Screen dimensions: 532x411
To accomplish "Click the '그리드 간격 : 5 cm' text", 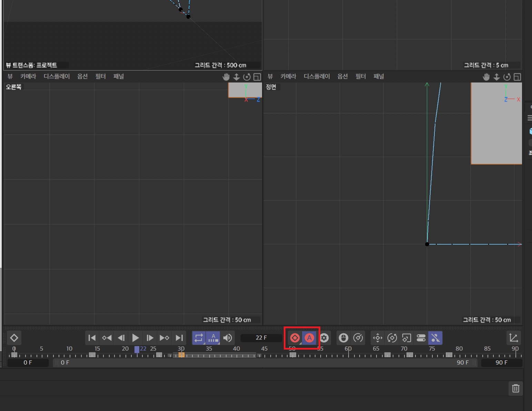I will 486,65.
